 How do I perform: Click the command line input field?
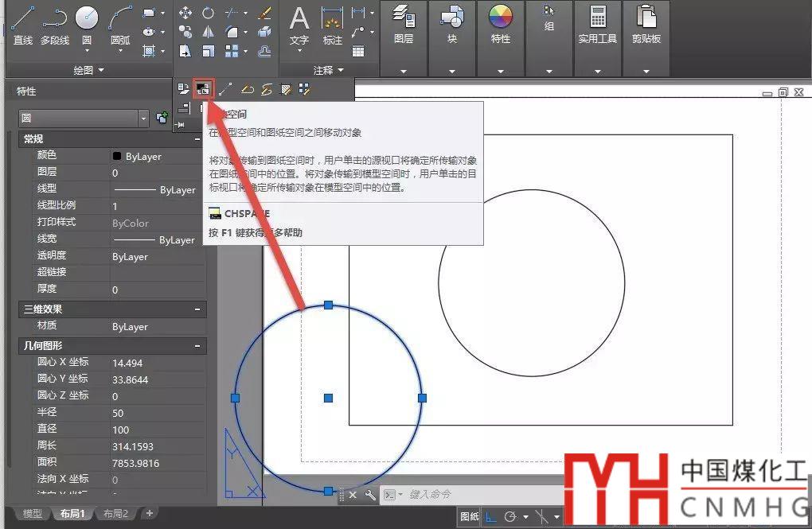478,495
